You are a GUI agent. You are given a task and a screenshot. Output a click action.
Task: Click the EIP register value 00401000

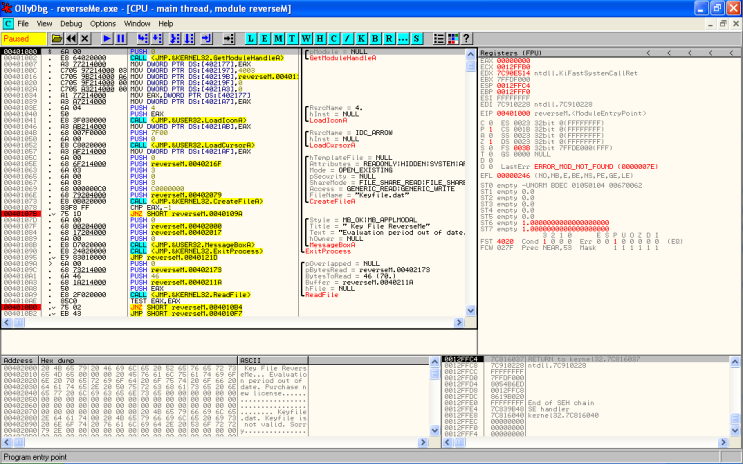click(513, 114)
